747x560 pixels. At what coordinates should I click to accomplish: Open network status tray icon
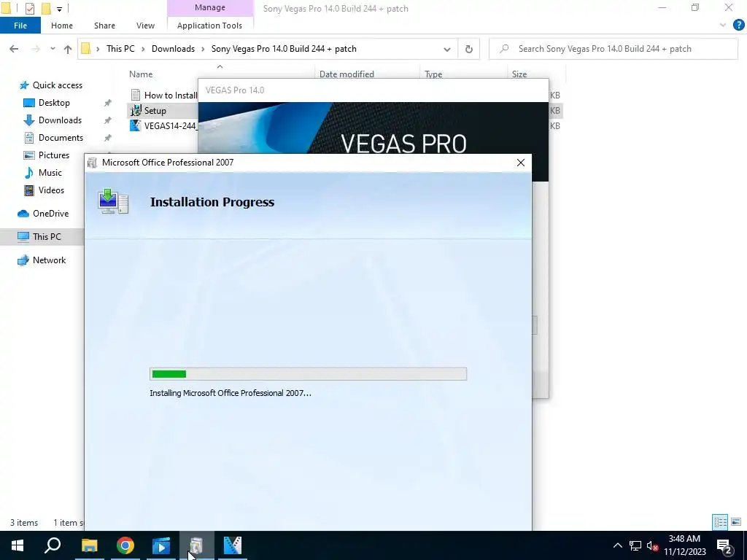click(x=635, y=545)
